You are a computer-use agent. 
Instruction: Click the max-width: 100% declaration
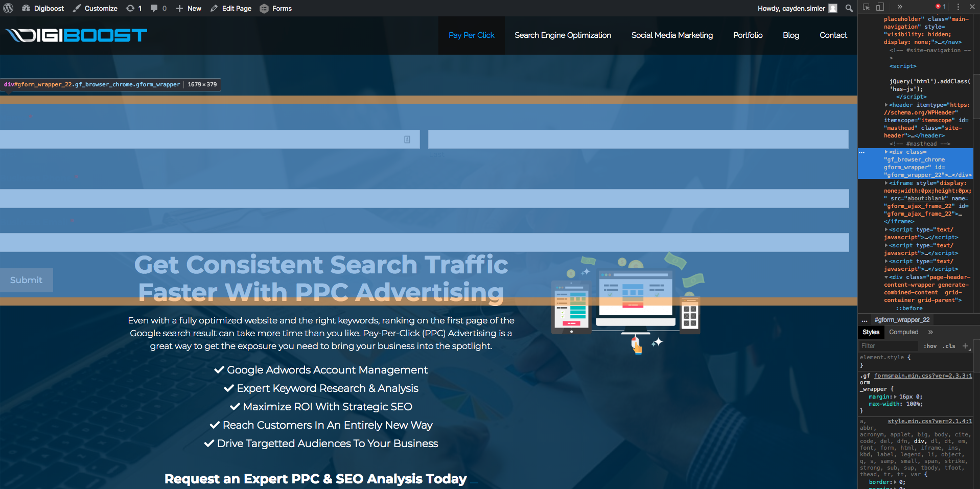pyautogui.click(x=896, y=404)
